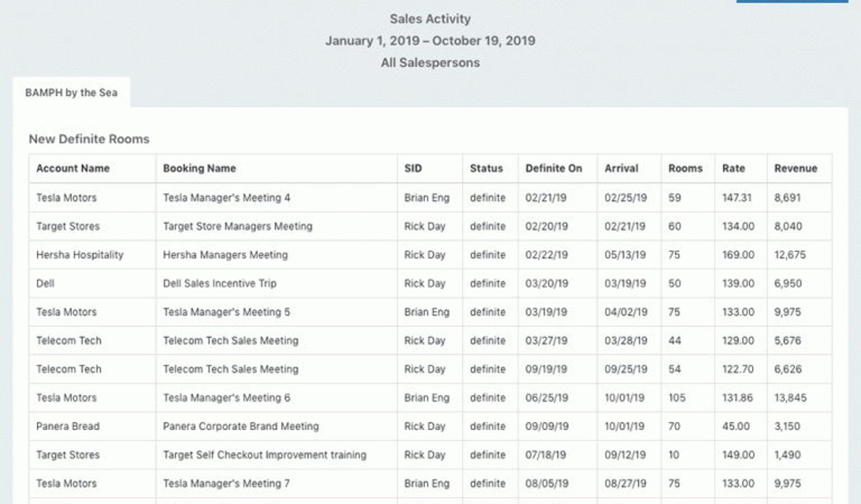Click the All Salespersons subtitle
Viewport: 861px width, 504px height.
pyautogui.click(x=430, y=62)
